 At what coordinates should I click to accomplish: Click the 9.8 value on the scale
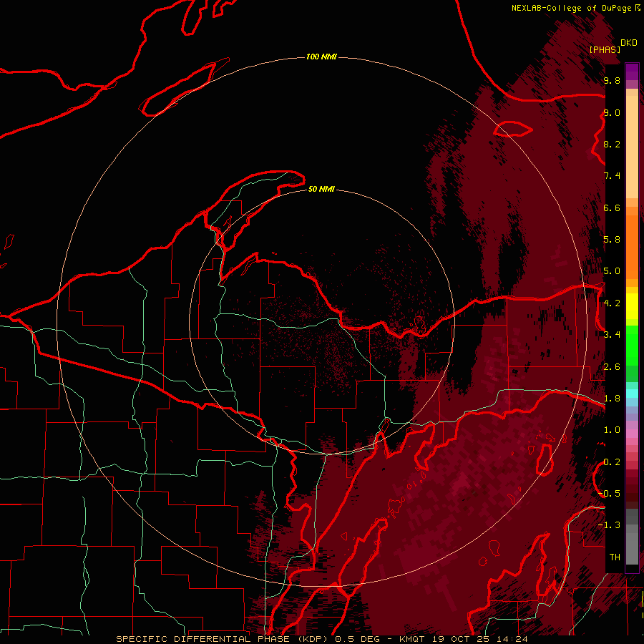[612, 80]
